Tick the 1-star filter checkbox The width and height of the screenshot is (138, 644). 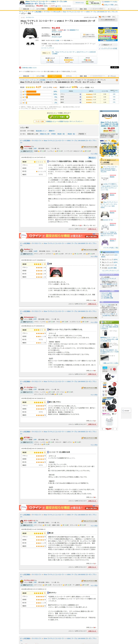tap(21, 103)
